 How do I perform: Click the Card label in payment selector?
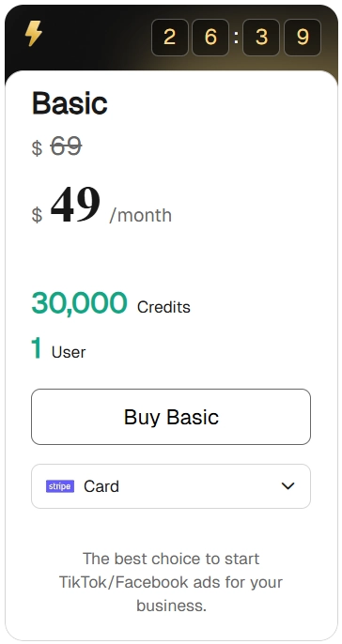click(x=101, y=486)
